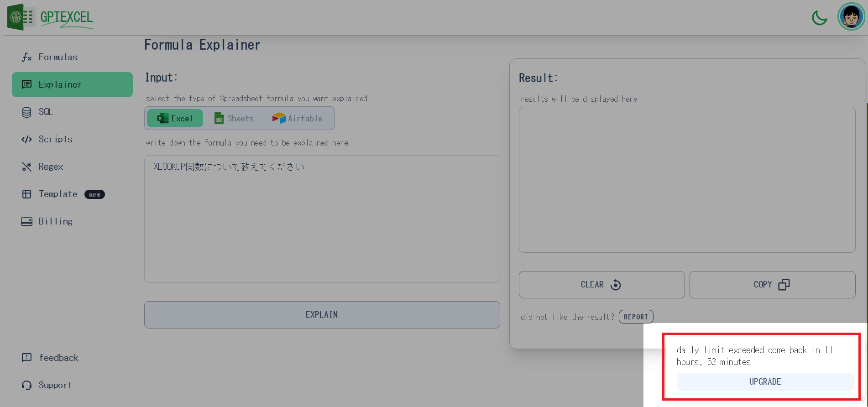The width and height of the screenshot is (868, 407).
Task: Click the EXPLAIN button
Action: (322, 315)
